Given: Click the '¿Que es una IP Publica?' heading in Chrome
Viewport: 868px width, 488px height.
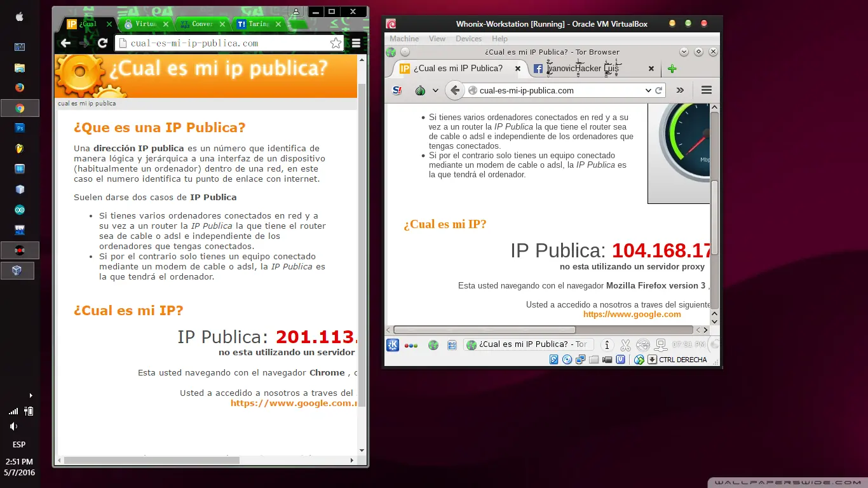Looking at the screenshot, I should 159,127.
